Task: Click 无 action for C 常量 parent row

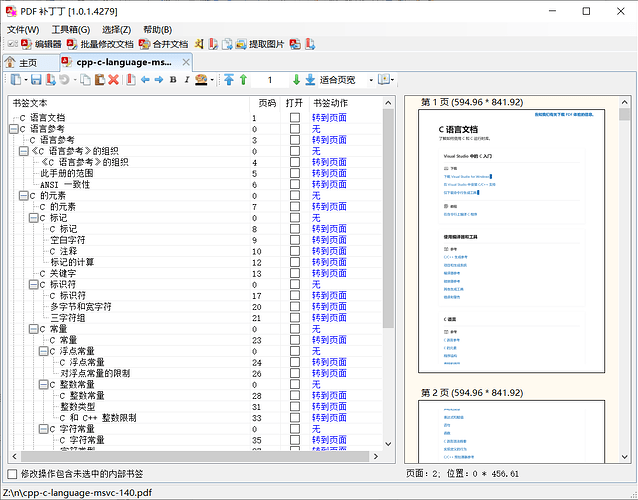Action: click(316, 329)
